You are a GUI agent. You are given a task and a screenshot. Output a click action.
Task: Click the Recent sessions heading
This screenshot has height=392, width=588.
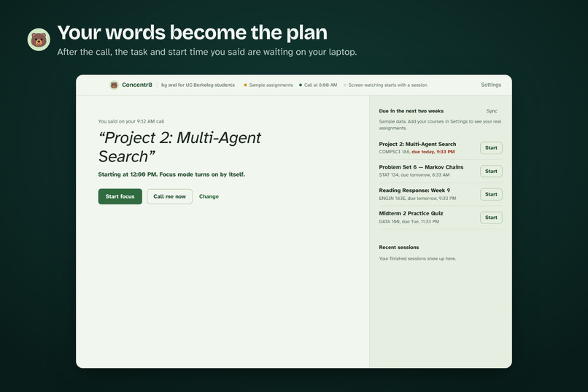tap(398, 247)
